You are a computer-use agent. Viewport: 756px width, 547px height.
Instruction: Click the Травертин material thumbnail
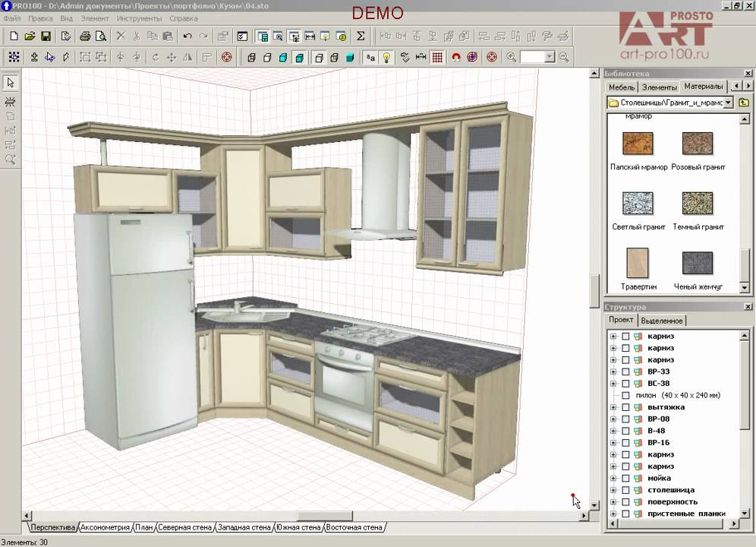tap(638, 264)
